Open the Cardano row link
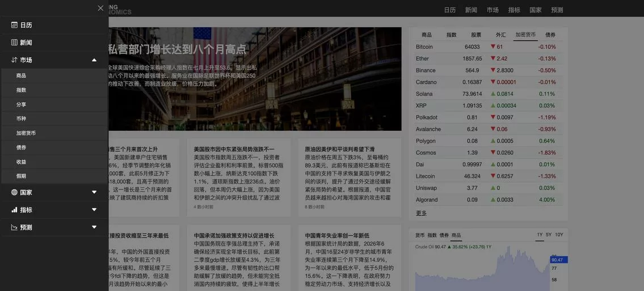Image resolution: width=644 pixels, height=291 pixels. click(426, 82)
